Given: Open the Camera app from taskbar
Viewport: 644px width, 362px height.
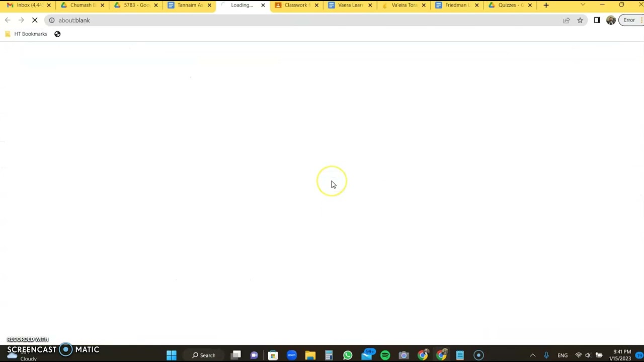Looking at the screenshot, I should pyautogui.click(x=404, y=355).
